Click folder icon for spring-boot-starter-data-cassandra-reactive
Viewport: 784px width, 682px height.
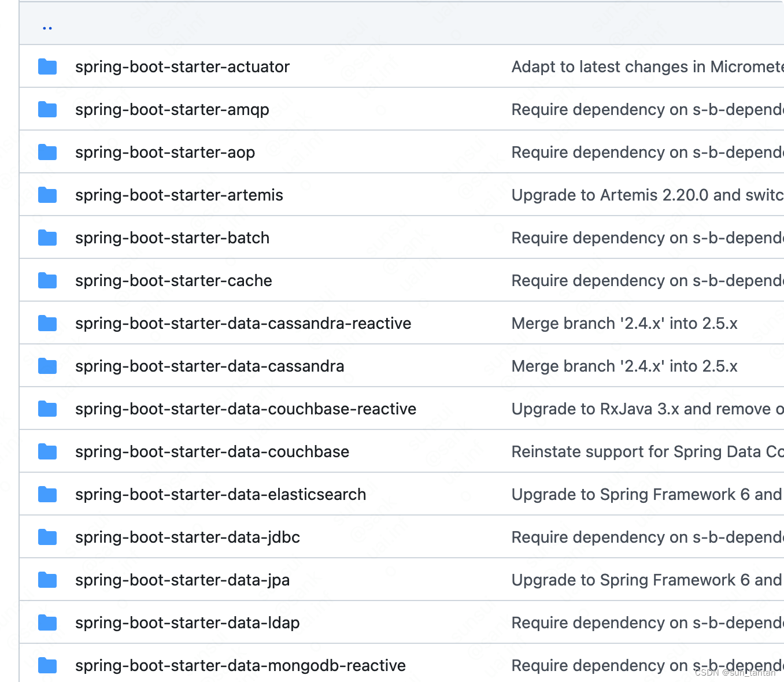(47, 324)
